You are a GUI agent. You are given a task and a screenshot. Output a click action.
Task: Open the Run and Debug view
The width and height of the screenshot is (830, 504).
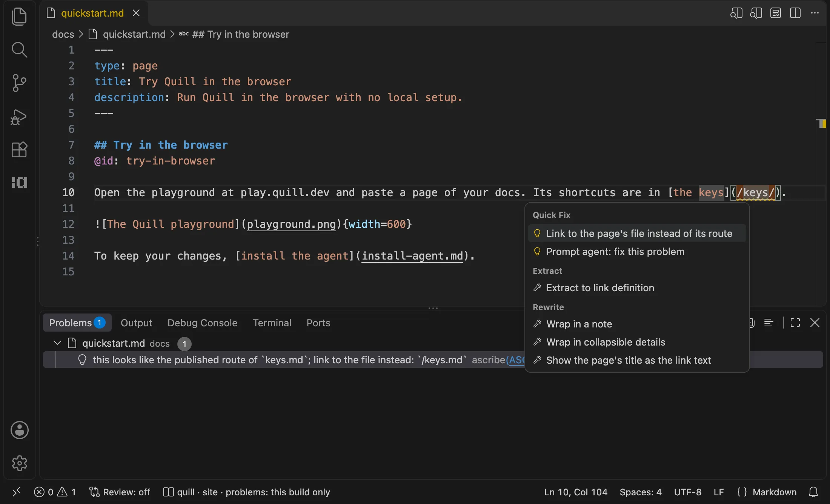[19, 117]
